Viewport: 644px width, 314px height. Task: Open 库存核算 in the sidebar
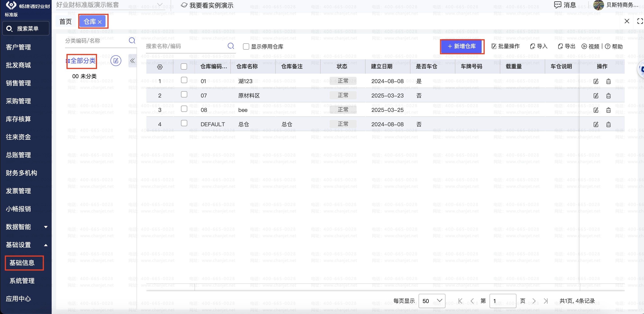(18, 119)
